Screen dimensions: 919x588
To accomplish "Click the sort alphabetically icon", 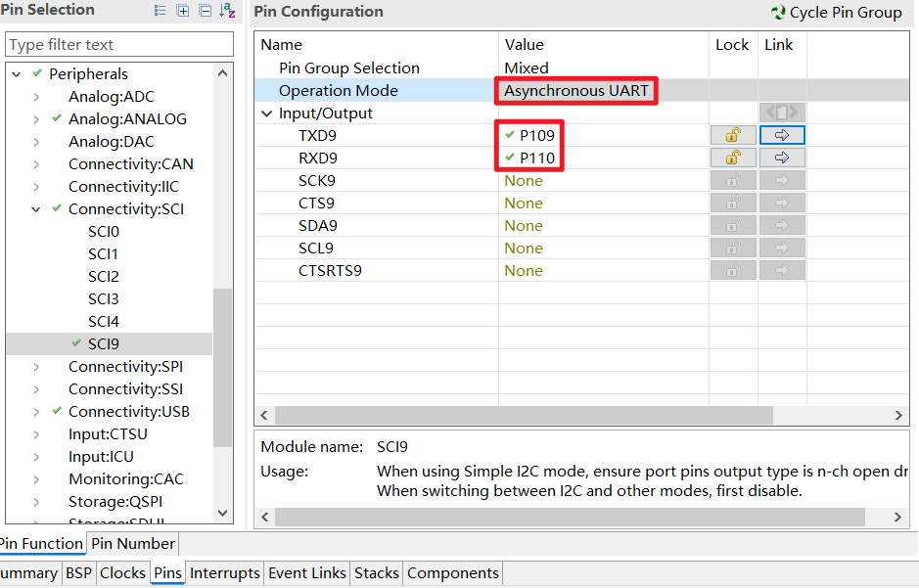I will click(227, 11).
